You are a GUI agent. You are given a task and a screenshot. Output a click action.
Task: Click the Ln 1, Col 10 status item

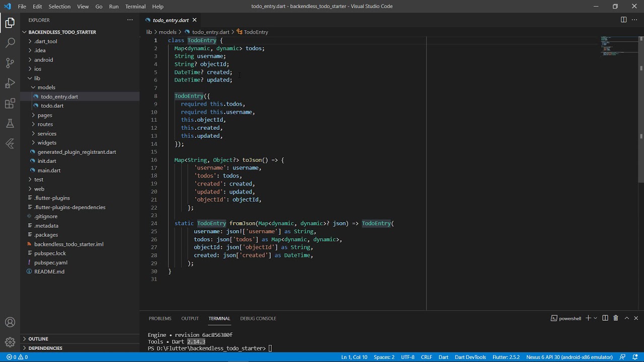pos(354,357)
